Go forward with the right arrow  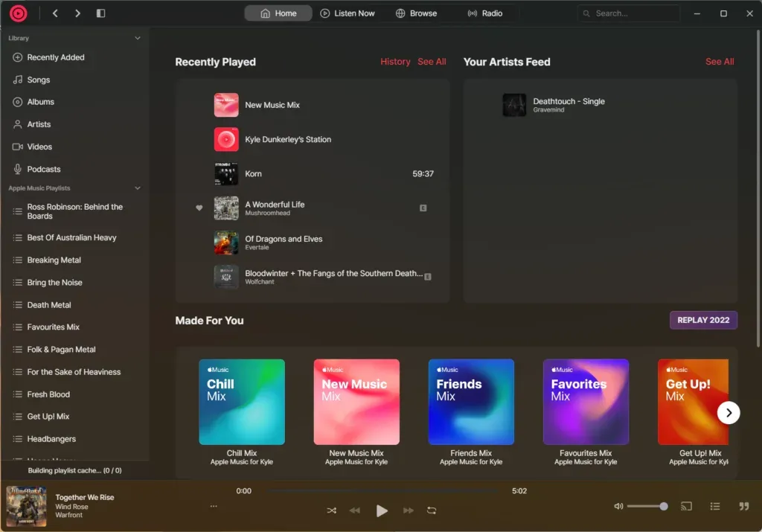tap(77, 13)
